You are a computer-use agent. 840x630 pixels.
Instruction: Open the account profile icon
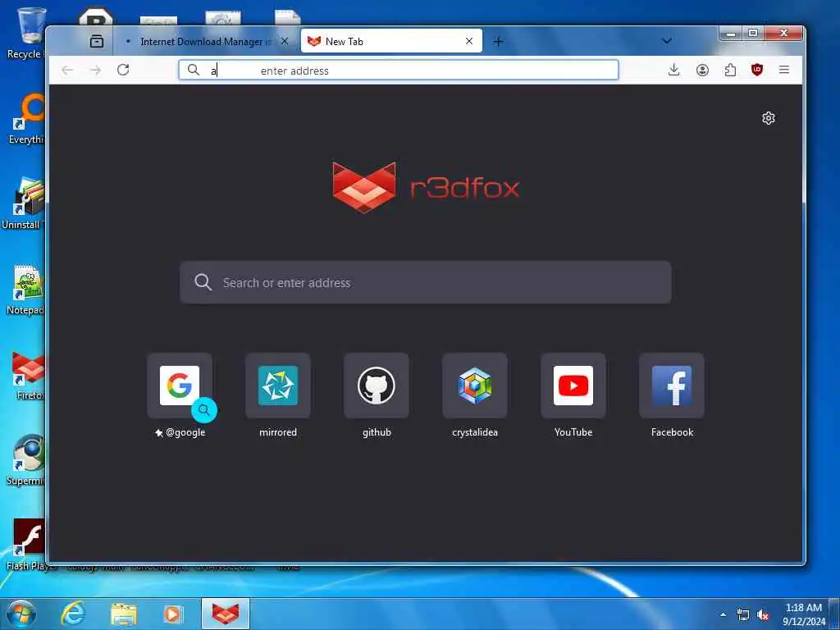coord(702,71)
